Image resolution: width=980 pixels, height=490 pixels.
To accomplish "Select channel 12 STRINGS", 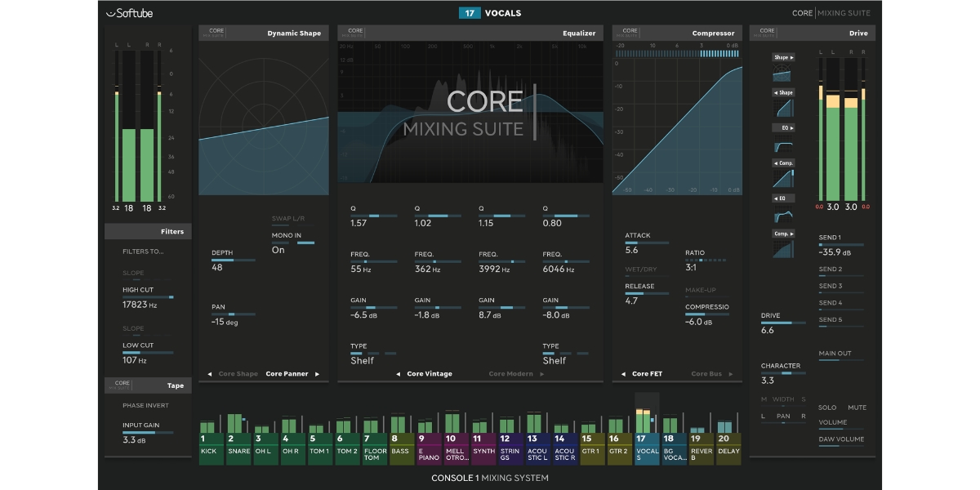I will (510, 449).
